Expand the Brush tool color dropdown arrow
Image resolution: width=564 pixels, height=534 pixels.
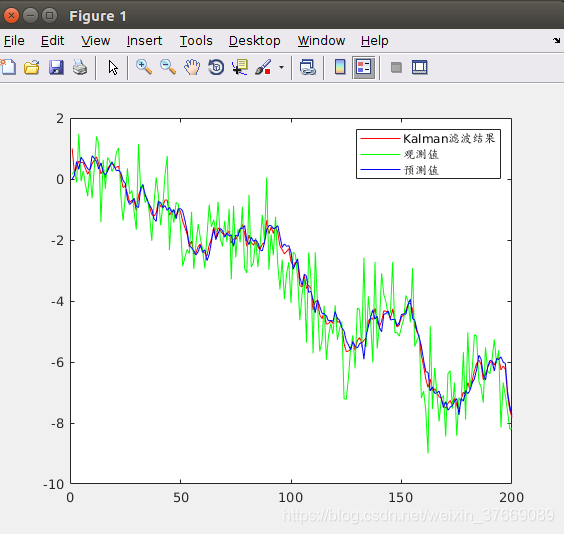(x=281, y=67)
